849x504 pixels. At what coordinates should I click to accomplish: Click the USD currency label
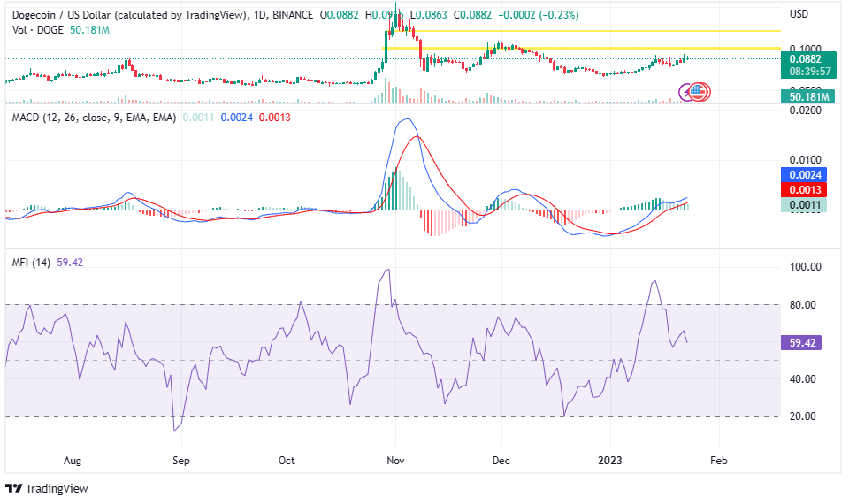click(799, 14)
